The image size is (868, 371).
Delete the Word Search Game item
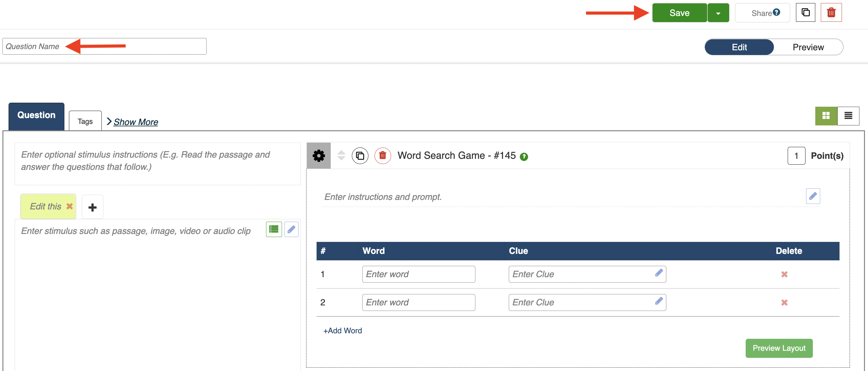coord(383,156)
